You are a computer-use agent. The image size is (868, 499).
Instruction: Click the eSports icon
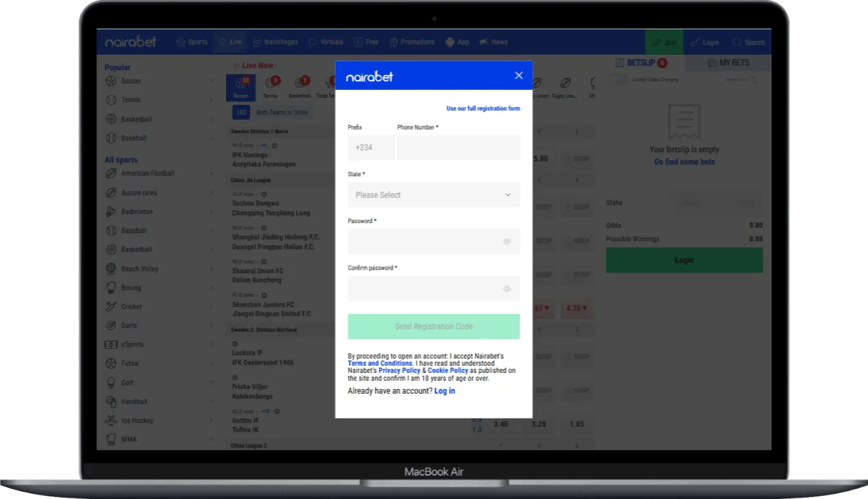[x=111, y=345]
